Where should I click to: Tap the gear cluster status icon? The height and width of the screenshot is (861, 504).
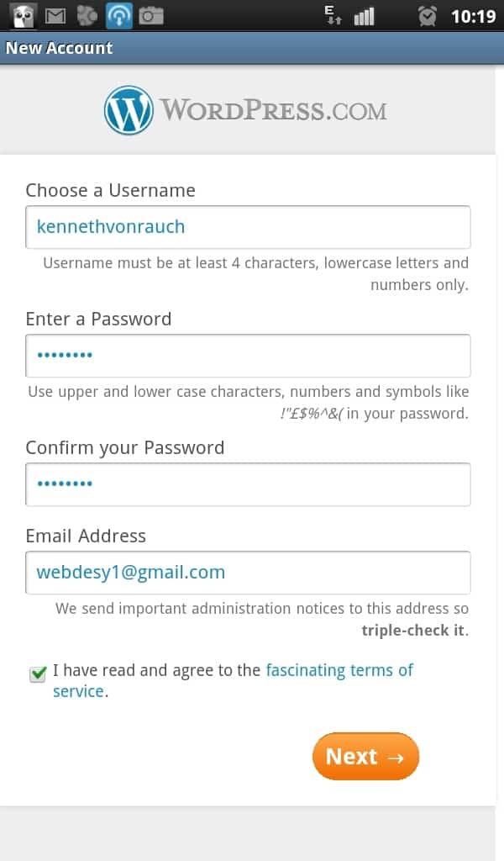tap(87, 16)
